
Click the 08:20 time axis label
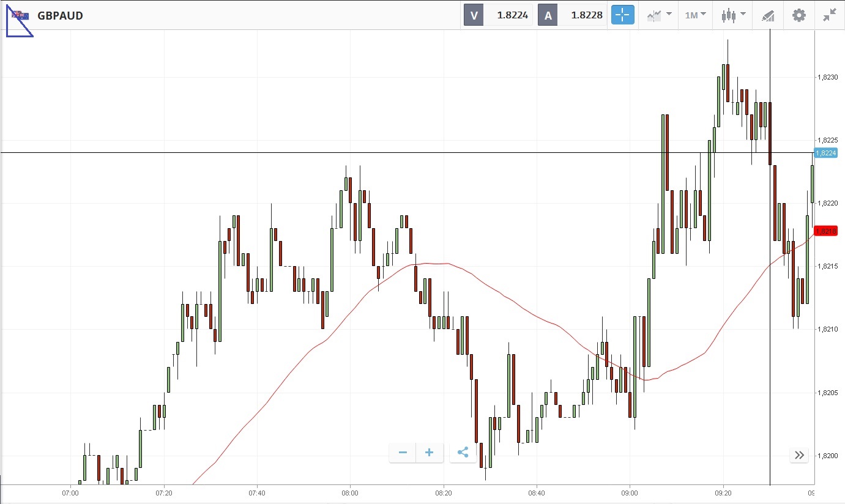coord(443,492)
